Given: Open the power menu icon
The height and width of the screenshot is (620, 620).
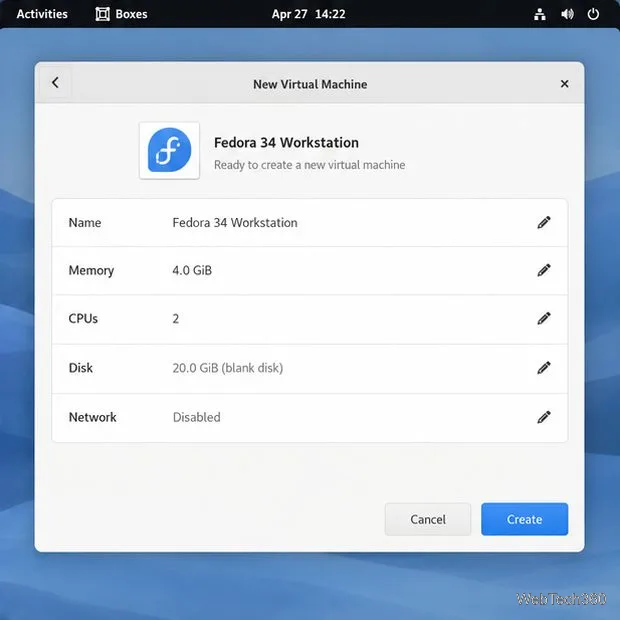Looking at the screenshot, I should click(x=593, y=14).
